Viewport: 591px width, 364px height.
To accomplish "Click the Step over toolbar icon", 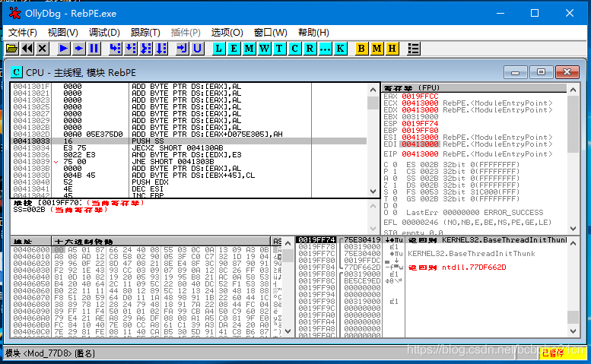I will click(x=130, y=48).
